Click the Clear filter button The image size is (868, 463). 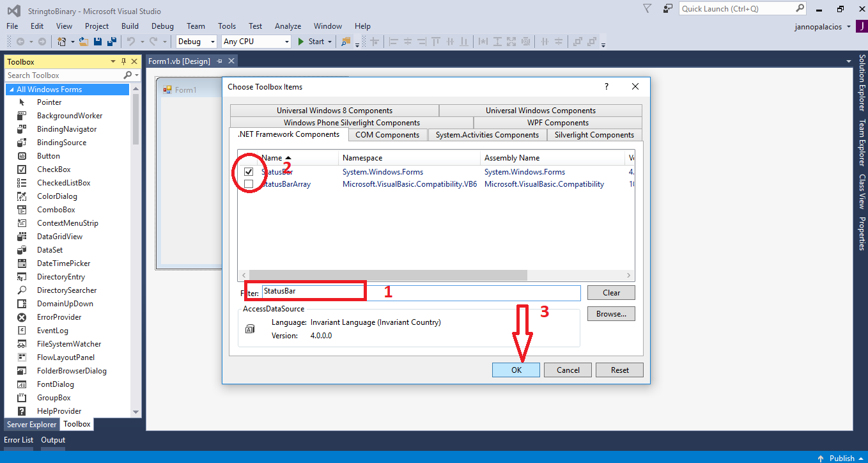tap(612, 293)
